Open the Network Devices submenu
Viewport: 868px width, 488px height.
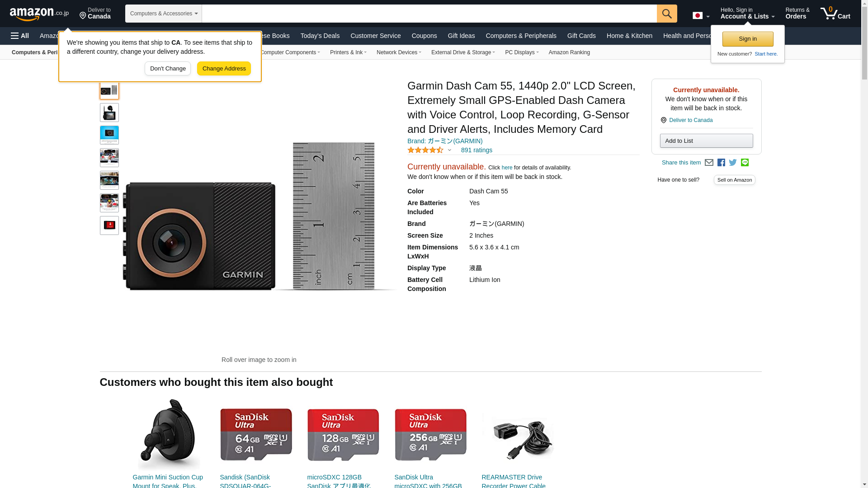(399, 52)
